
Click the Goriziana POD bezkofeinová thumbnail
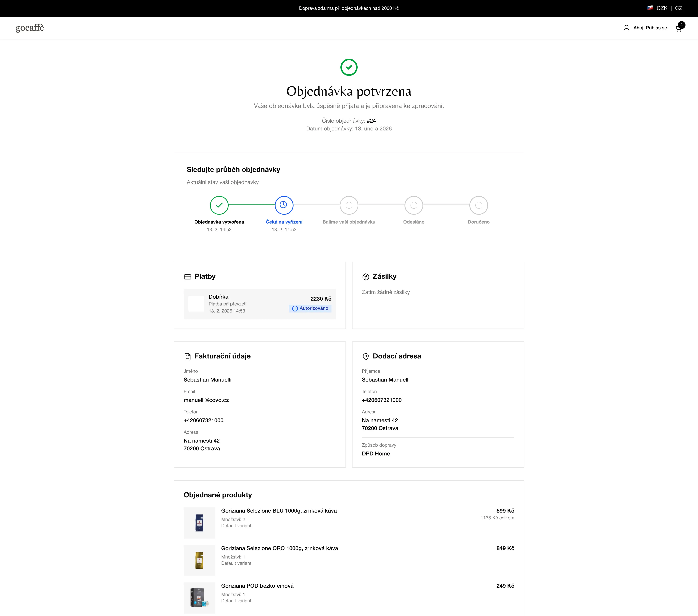tap(199, 598)
